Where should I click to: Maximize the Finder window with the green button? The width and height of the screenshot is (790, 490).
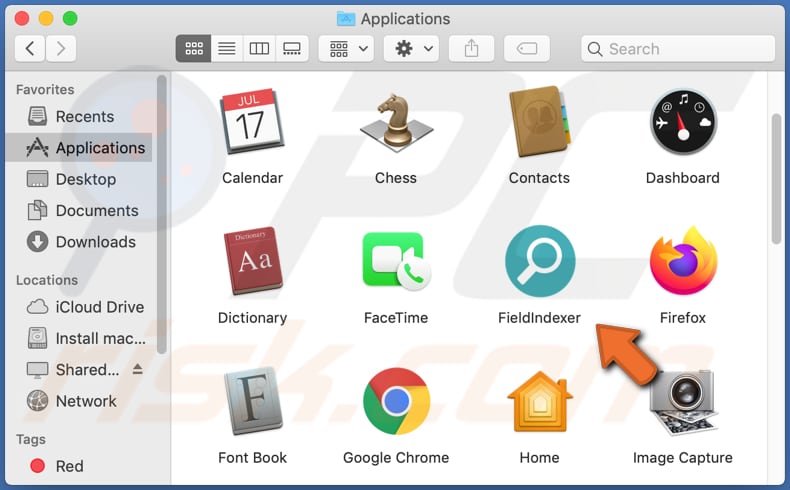70,19
